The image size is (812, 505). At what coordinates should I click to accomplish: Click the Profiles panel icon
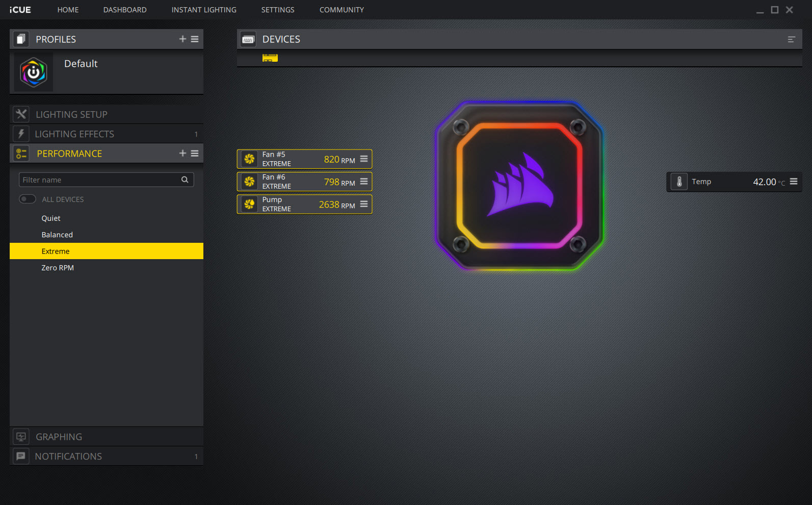[20, 39]
